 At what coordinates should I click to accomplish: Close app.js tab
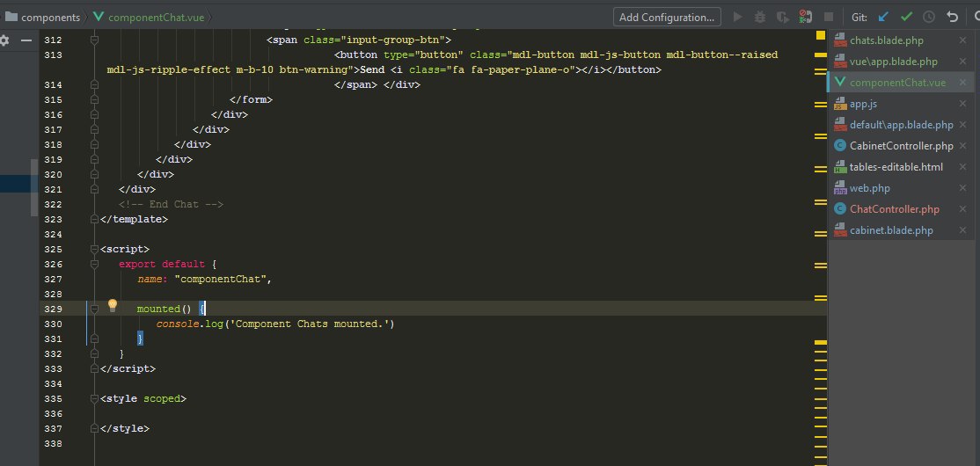[962, 104]
